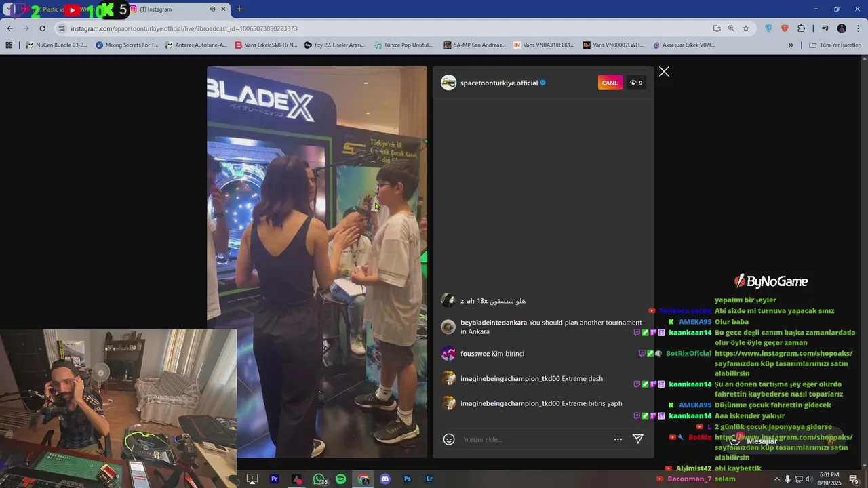
Task: Expand hidden bookmarks chevron
Action: point(791,45)
